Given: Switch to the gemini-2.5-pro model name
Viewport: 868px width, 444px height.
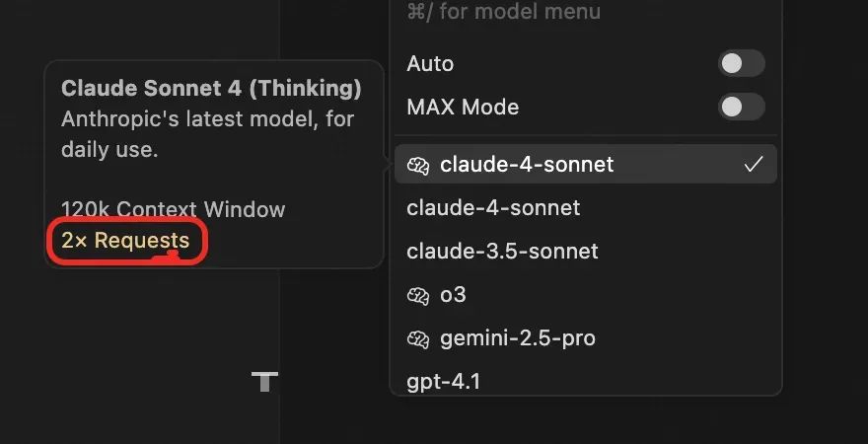Looking at the screenshot, I should 518,338.
